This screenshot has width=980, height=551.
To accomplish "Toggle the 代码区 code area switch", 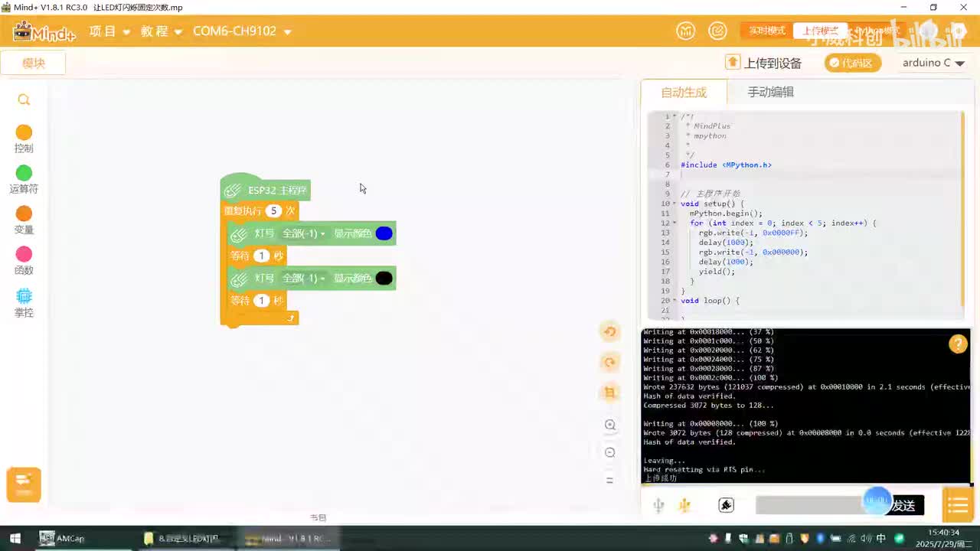I will [x=853, y=63].
